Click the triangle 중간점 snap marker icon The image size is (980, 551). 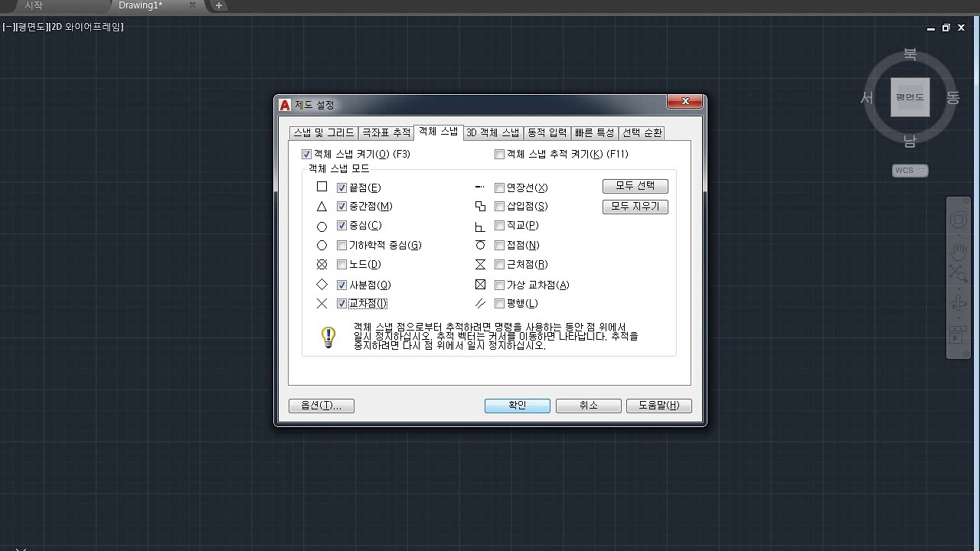322,207
